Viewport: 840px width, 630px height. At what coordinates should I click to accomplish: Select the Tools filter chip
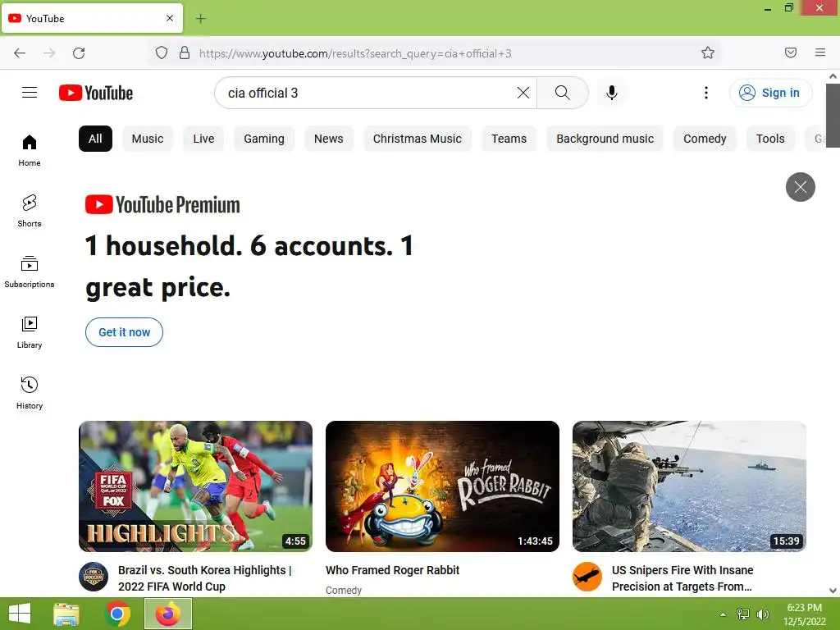click(x=770, y=139)
